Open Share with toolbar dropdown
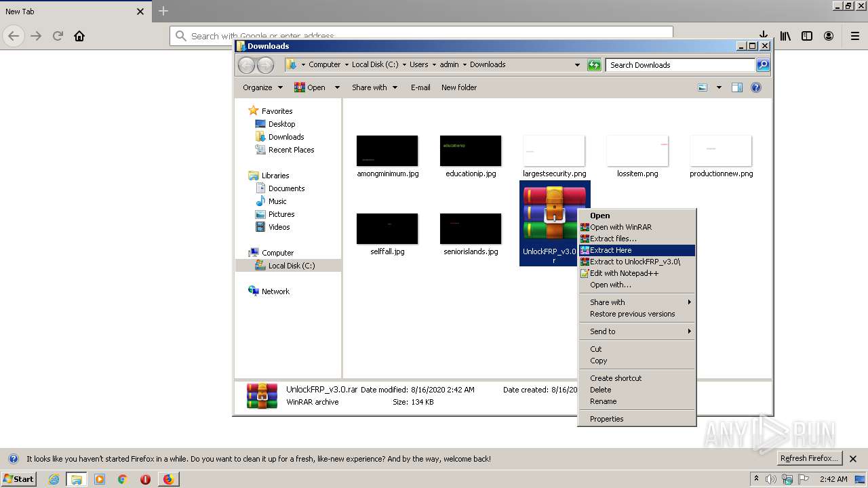The height and width of the screenshot is (488, 868). (x=374, y=87)
